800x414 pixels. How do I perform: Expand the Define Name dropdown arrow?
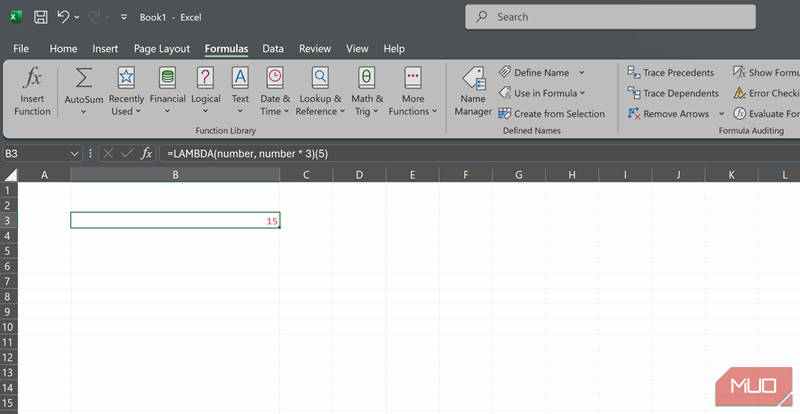coord(582,73)
